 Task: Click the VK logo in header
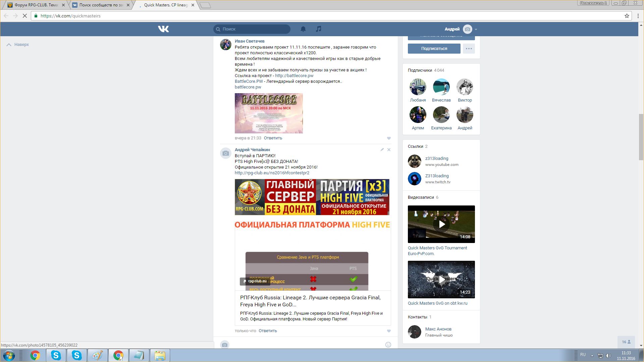pos(163,29)
